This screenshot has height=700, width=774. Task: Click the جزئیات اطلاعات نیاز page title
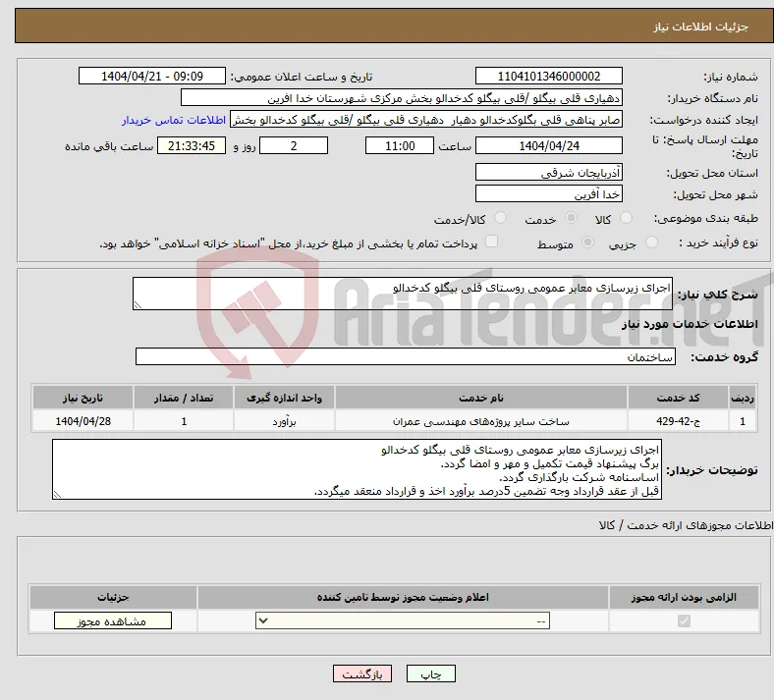(x=701, y=27)
